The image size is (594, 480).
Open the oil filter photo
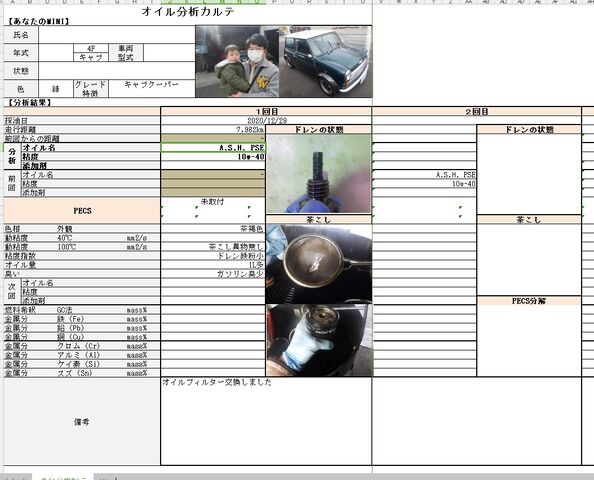coord(319,340)
